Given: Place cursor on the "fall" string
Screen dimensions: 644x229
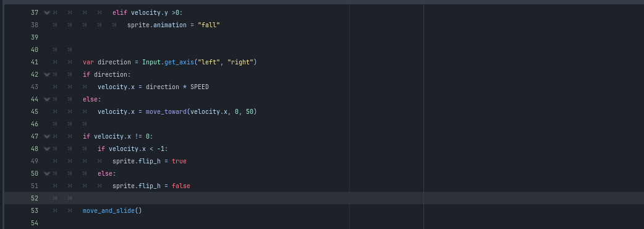Looking at the screenshot, I should (209, 25).
